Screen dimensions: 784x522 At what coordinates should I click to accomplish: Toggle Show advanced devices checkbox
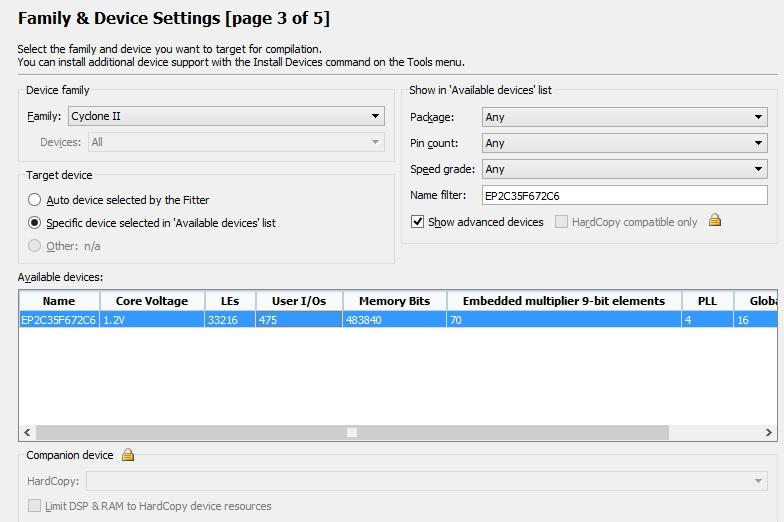(x=417, y=222)
